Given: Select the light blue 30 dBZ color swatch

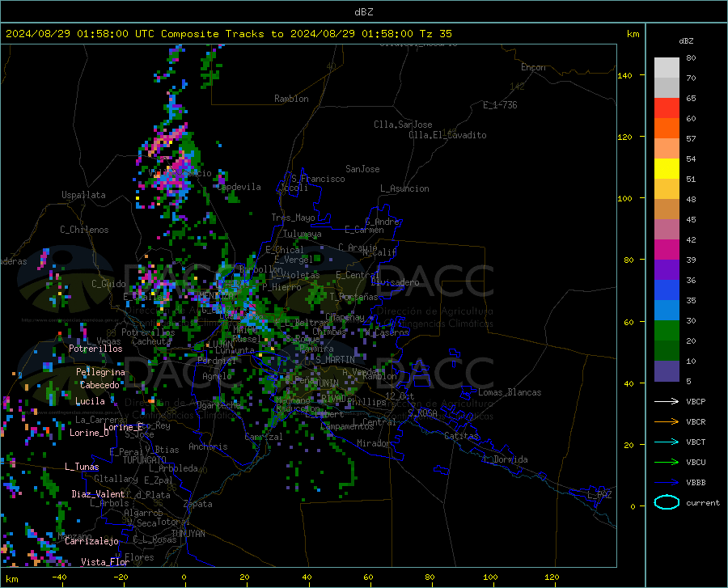Looking at the screenshot, I should pyautogui.click(x=667, y=311).
